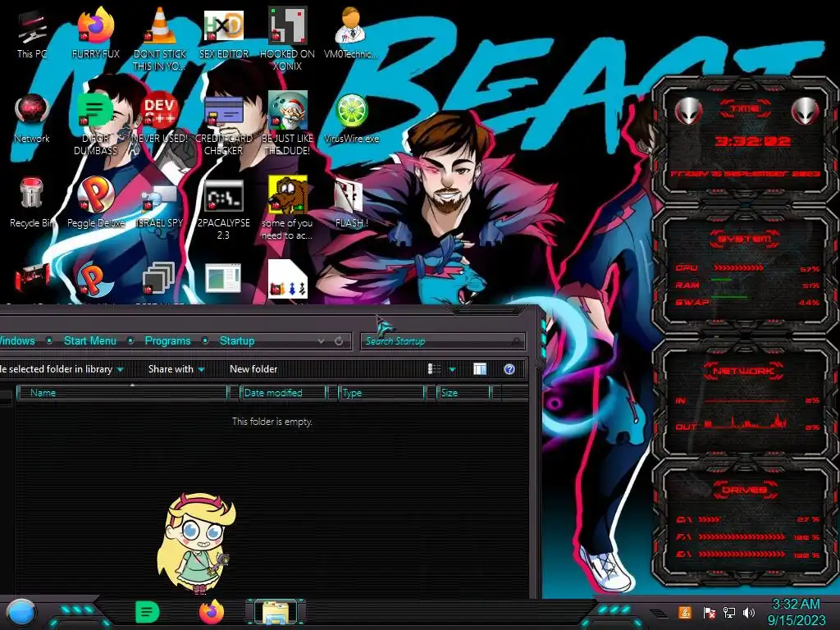
Task: Sort by the Type column header
Action: click(381, 393)
